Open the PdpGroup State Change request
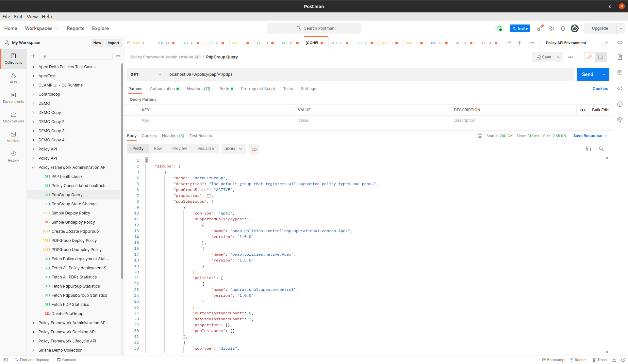 [74, 204]
